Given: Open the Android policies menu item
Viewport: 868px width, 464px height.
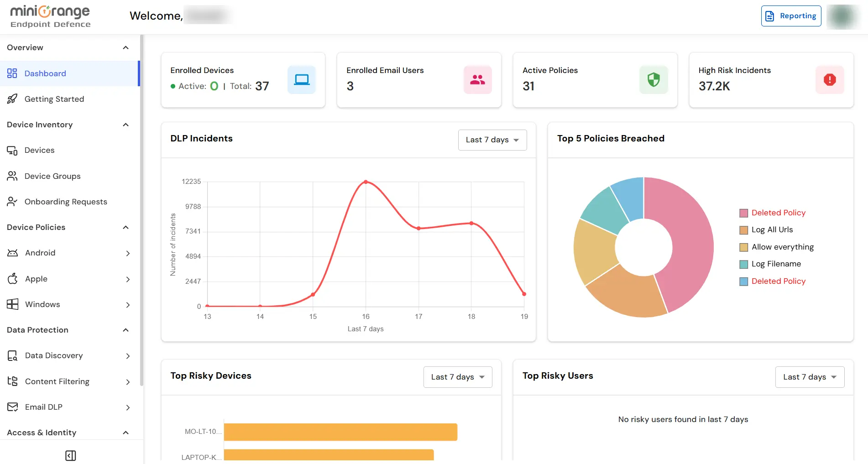Looking at the screenshot, I should tap(40, 253).
